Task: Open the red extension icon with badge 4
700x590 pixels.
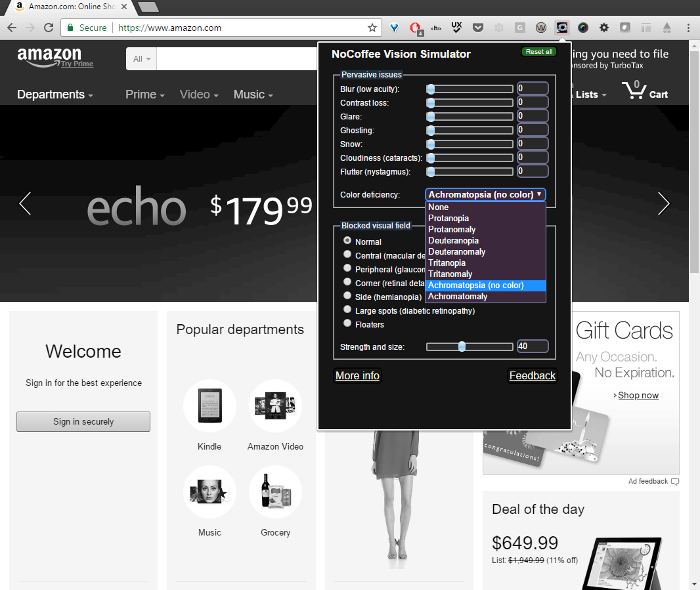Action: 415,28
